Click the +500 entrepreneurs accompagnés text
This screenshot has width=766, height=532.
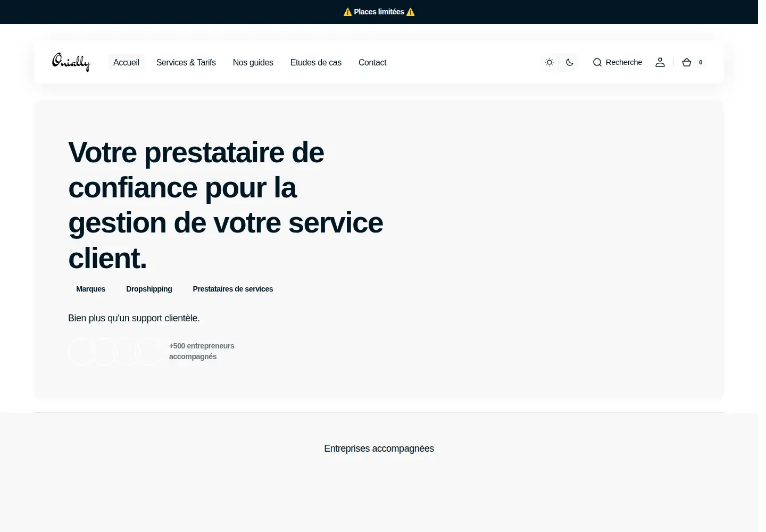coord(202,351)
